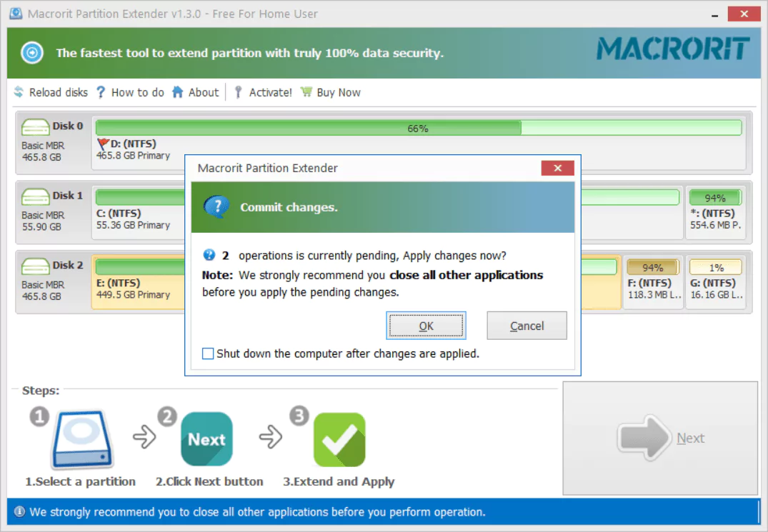Cancel the commit changes dialog

527,326
